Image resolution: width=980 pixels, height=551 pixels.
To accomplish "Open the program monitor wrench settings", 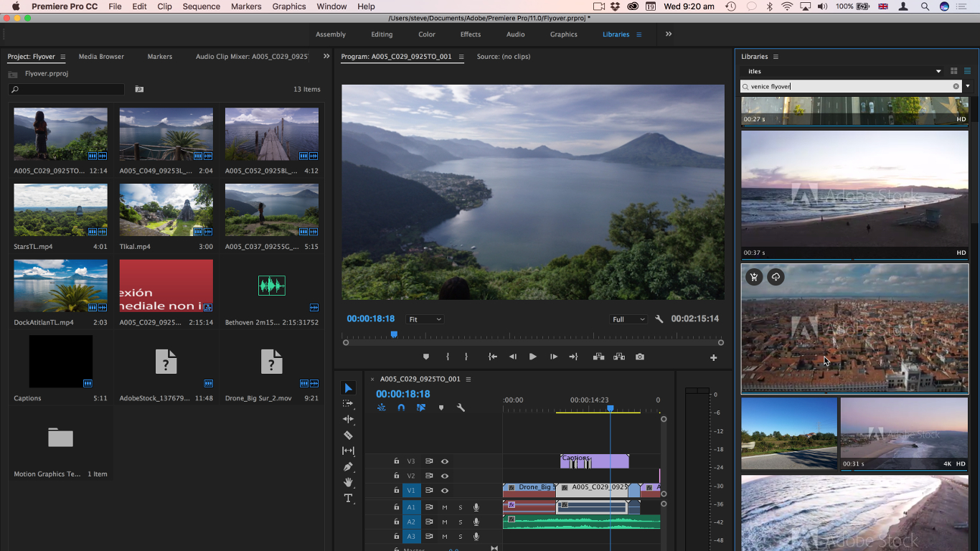I will point(659,319).
